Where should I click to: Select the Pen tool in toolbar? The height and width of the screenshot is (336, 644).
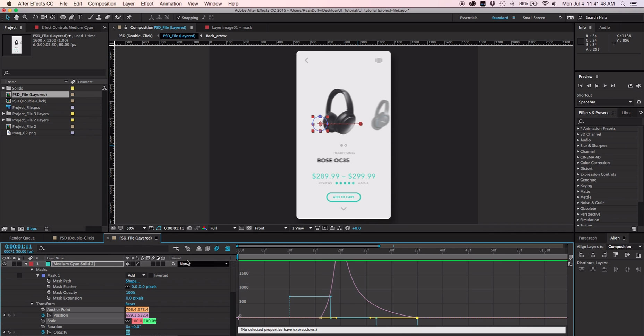(72, 17)
